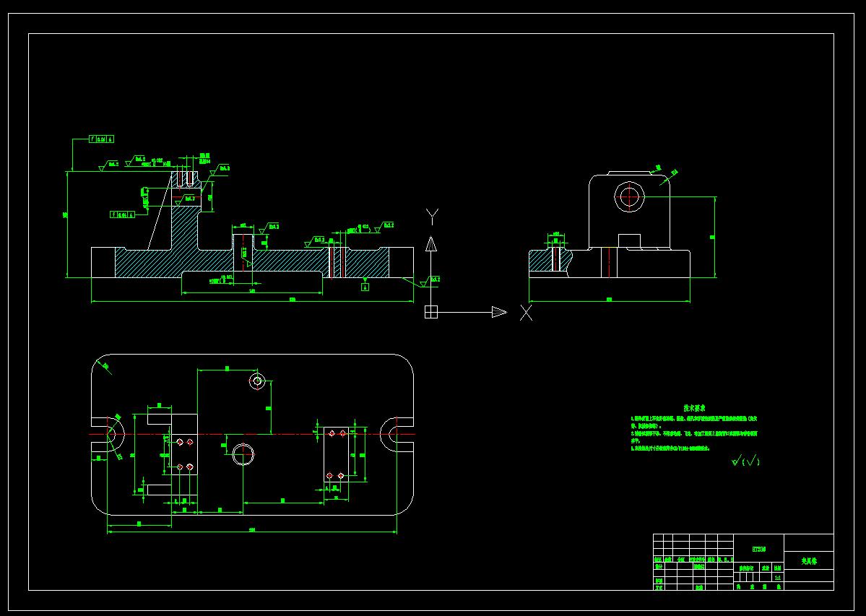
Task: Select the Y axis label of the UCS icon
Action: [x=430, y=217]
